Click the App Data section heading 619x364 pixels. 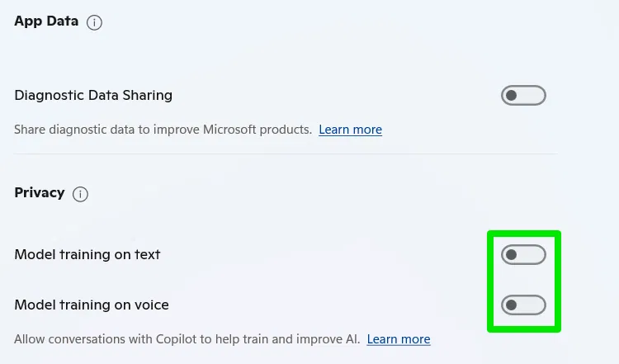coord(46,21)
